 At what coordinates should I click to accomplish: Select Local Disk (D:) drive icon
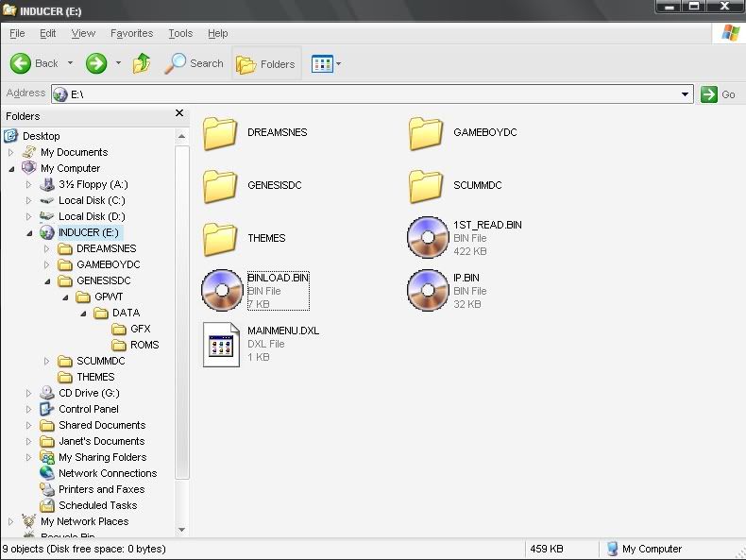point(46,216)
